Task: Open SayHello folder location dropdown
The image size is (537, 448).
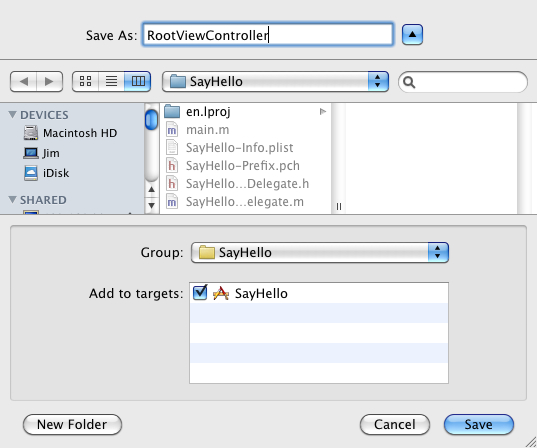Action: click(275, 82)
